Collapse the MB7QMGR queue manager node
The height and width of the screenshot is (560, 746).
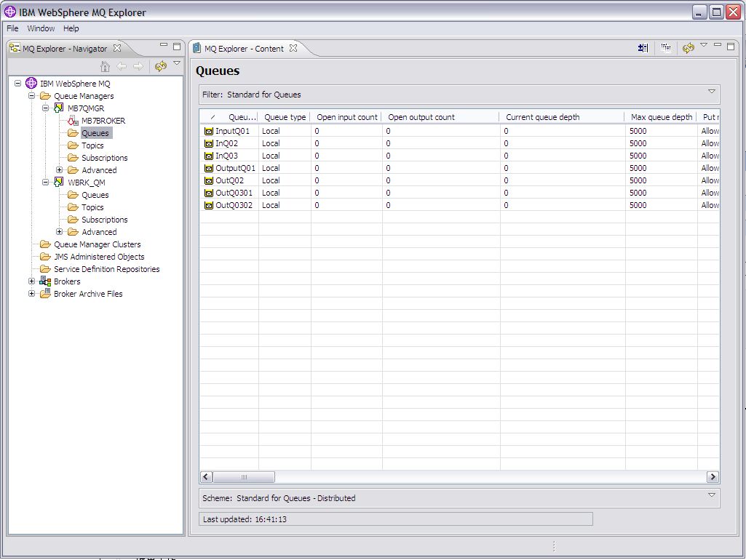45,108
